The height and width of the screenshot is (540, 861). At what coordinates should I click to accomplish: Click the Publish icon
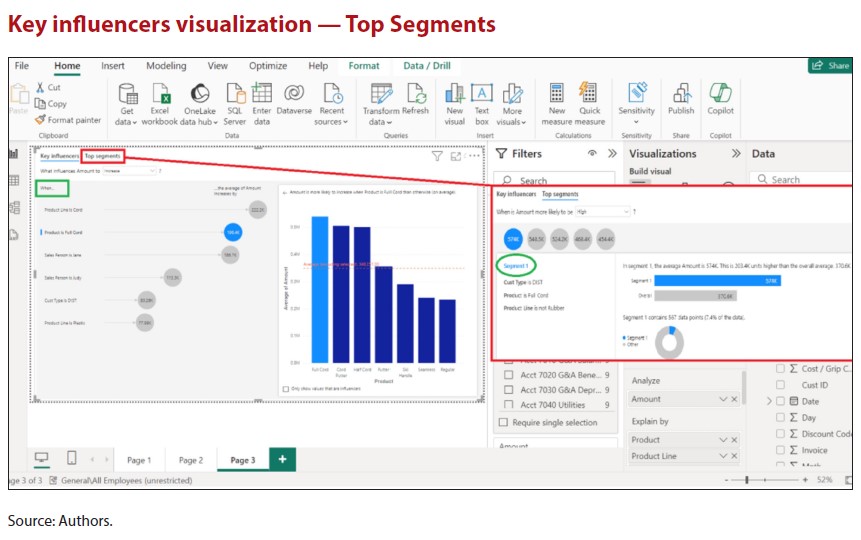(681, 94)
